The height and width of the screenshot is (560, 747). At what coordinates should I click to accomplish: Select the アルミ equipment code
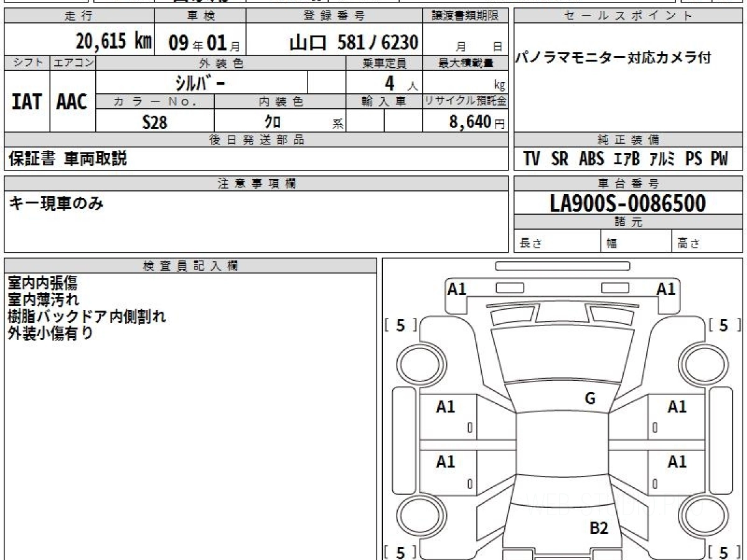click(662, 159)
